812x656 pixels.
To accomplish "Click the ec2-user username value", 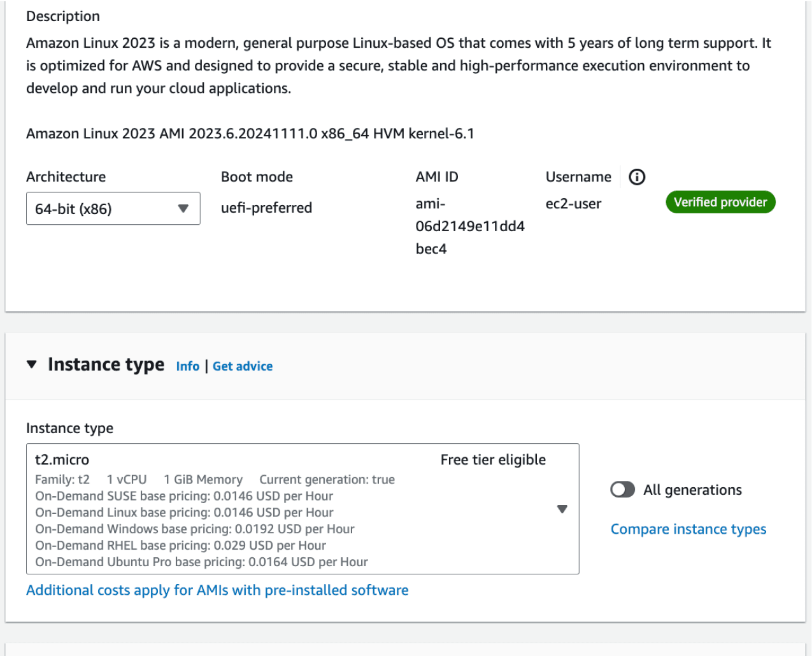I will (573, 204).
